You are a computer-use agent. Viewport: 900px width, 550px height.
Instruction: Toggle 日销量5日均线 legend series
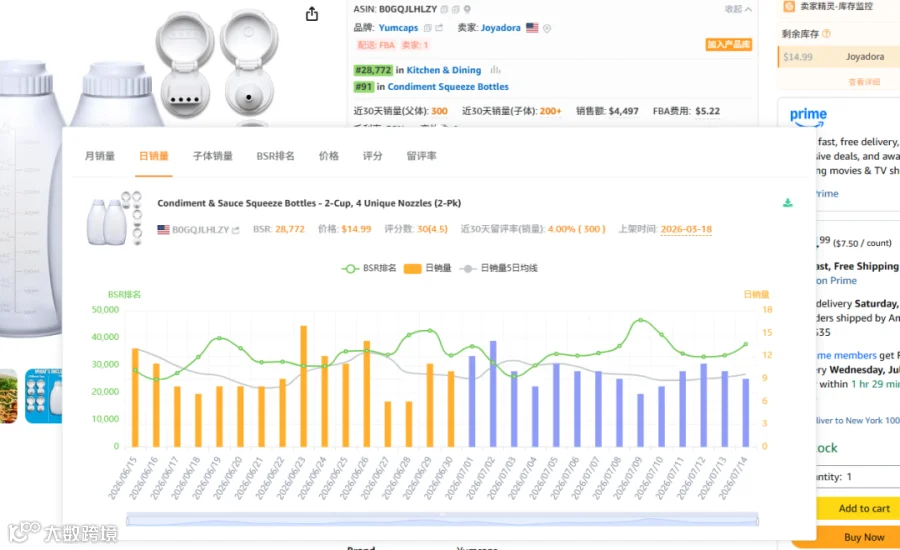point(499,268)
